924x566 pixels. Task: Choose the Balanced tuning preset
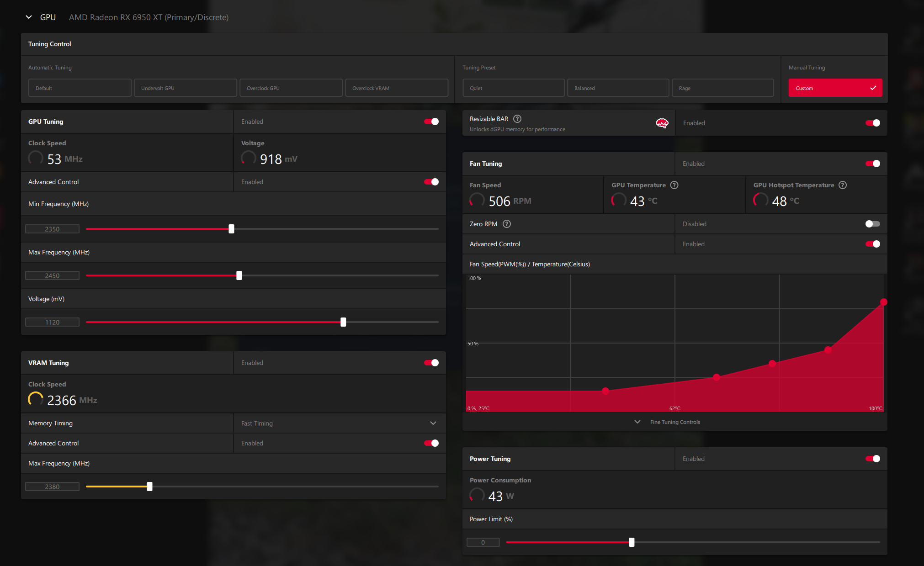tap(618, 88)
